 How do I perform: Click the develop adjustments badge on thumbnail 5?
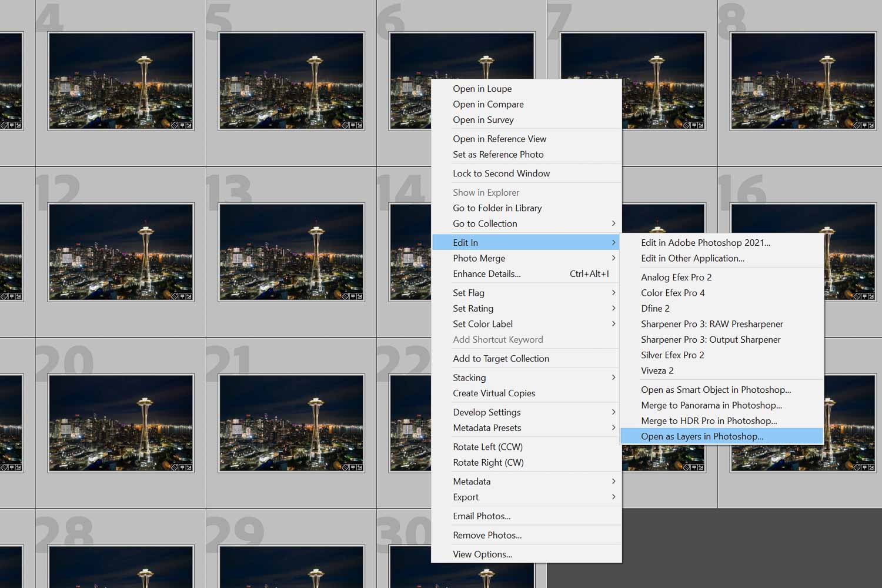pyautogui.click(x=360, y=125)
